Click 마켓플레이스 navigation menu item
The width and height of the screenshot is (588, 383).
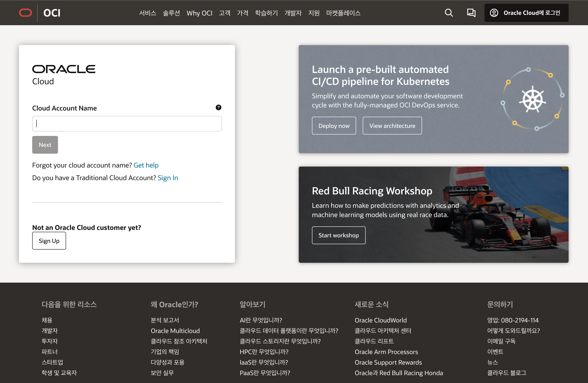tap(343, 12)
